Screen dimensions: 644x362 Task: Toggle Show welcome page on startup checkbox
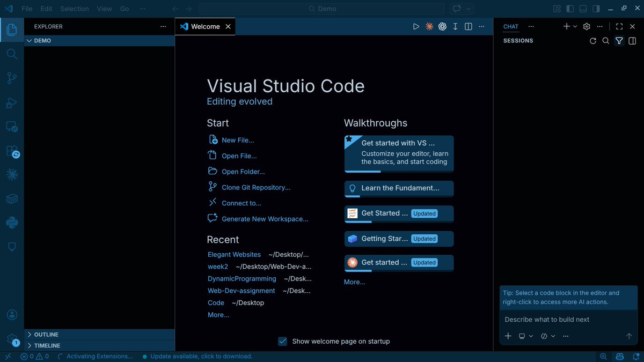pos(283,341)
